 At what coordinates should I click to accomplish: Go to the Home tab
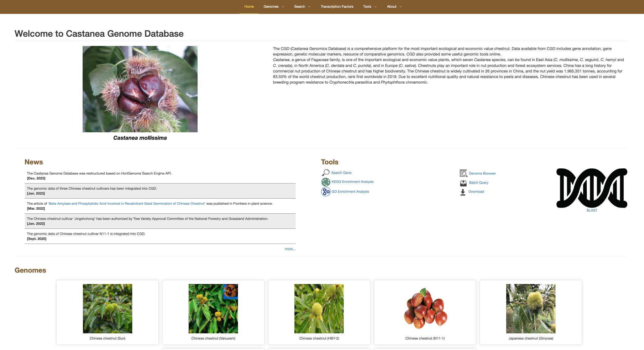(249, 7)
